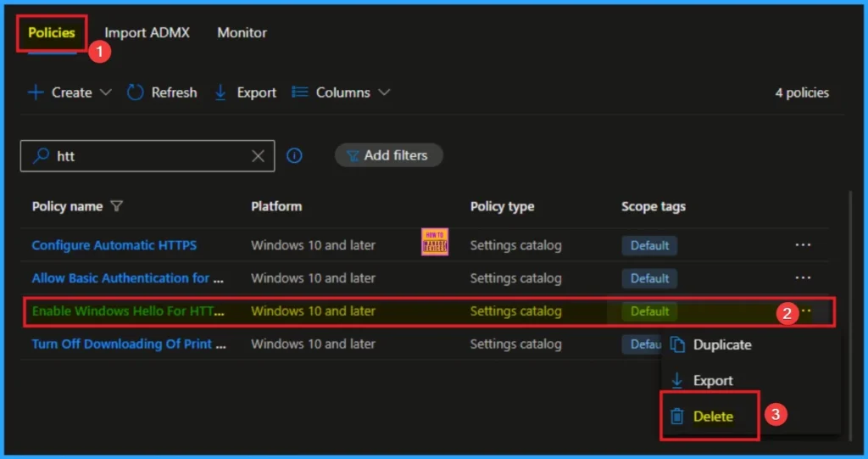Choose Duplicate in the context menu
Screen dimensions: 868x459
721,345
